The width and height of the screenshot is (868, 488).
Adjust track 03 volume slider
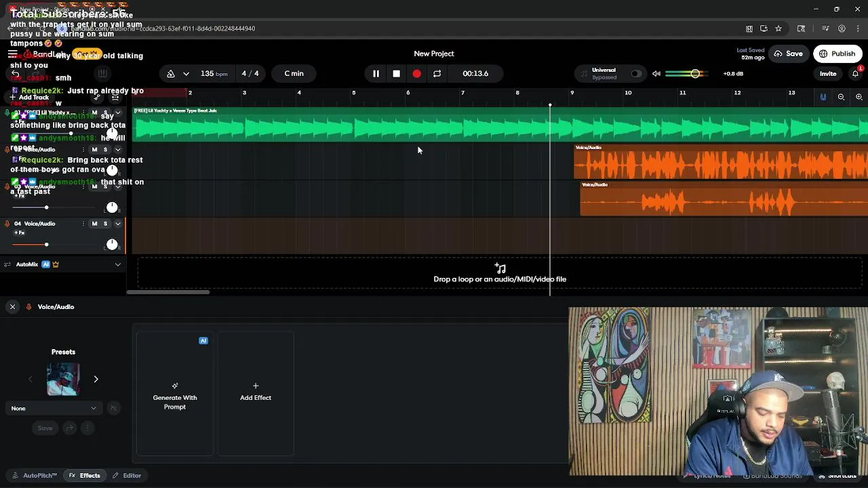pos(46,207)
